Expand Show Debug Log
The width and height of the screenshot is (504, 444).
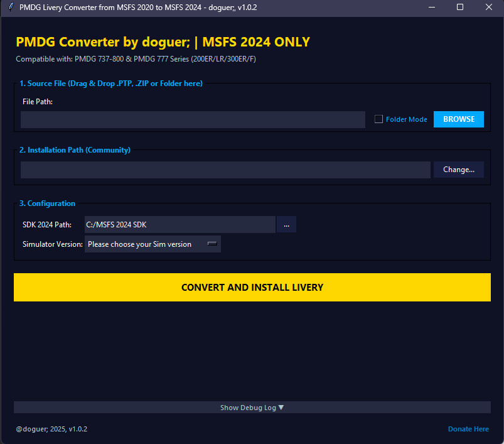click(x=252, y=407)
